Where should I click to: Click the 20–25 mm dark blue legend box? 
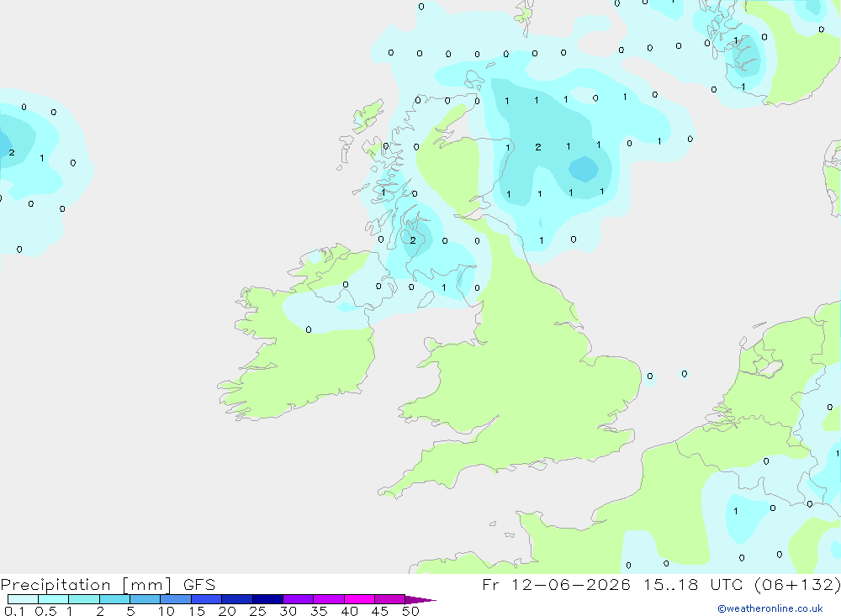tap(236, 599)
